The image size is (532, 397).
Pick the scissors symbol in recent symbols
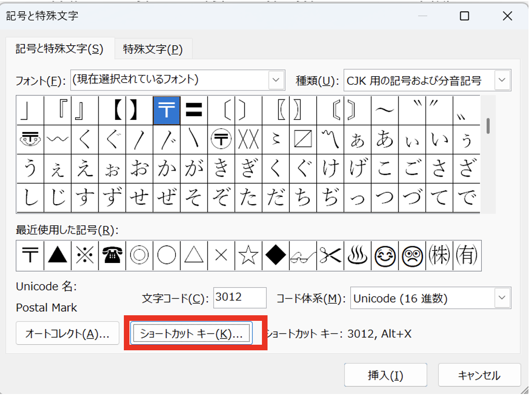tap(330, 255)
